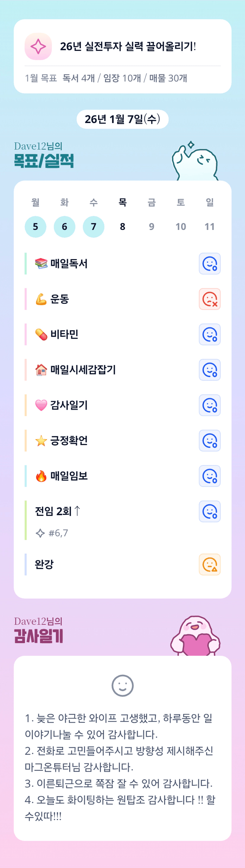This screenshot has height=868, width=245.
Task: Click the status icon for 전임 2회
Action: click(210, 511)
